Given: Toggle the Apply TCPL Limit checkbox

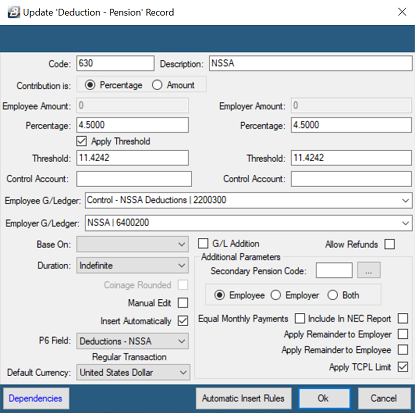Looking at the screenshot, I should click(x=403, y=367).
